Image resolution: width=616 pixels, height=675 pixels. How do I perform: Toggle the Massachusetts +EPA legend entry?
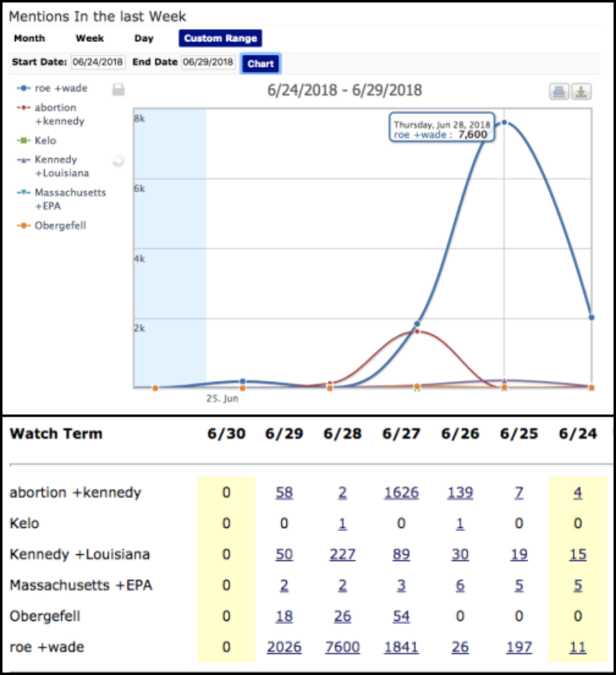70,199
